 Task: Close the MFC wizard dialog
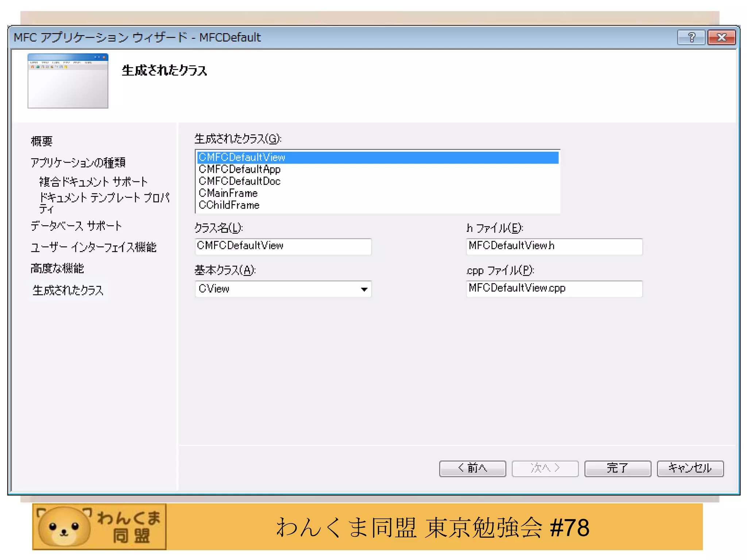721,38
